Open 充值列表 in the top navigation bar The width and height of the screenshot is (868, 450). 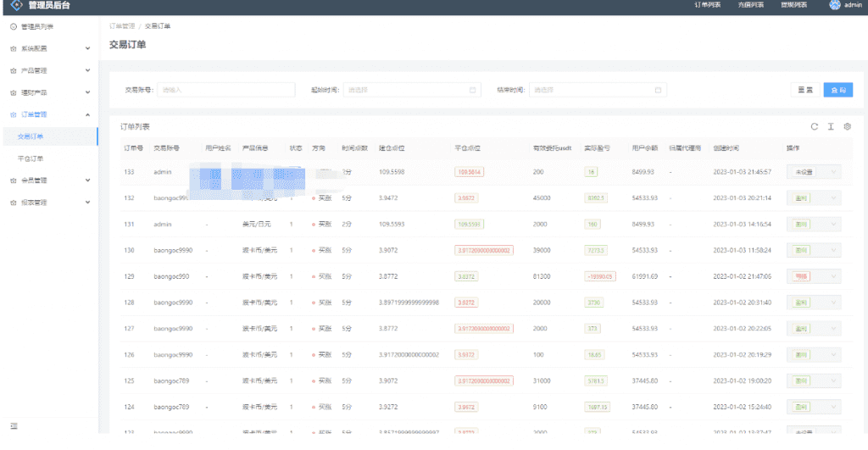point(751,5)
